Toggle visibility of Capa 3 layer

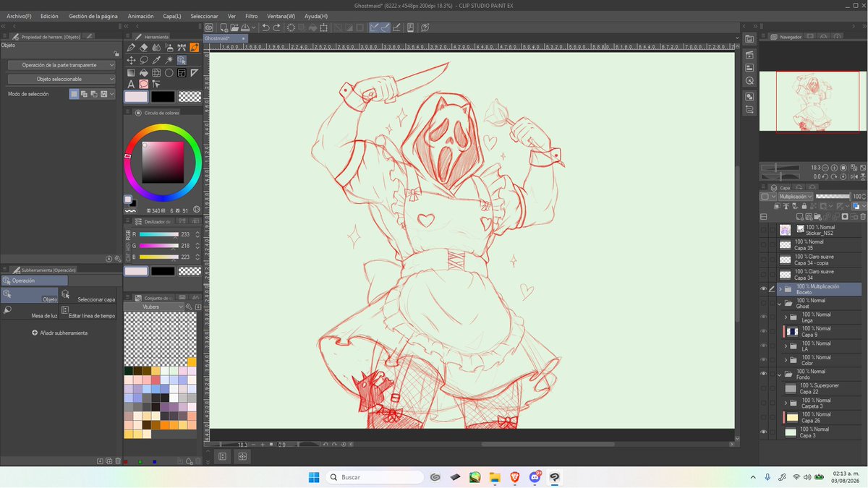coord(763,432)
